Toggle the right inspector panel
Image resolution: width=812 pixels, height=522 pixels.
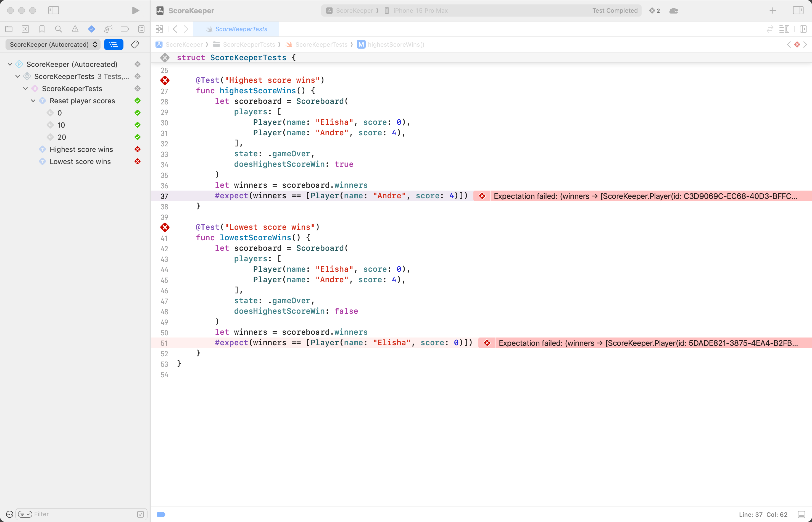[798, 10]
